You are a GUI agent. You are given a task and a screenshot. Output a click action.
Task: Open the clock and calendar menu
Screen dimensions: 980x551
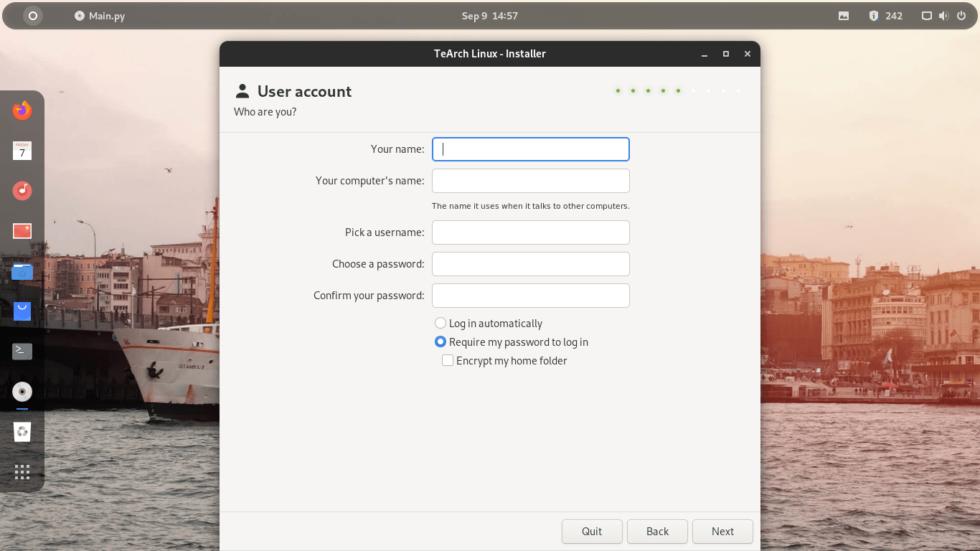point(490,16)
